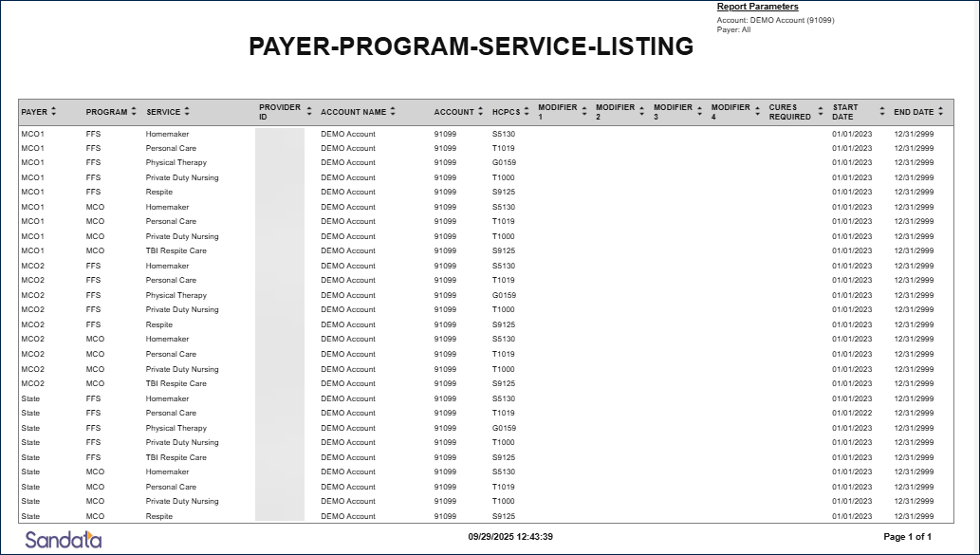Click the MODIFIER 3 sort icon

[700, 112]
